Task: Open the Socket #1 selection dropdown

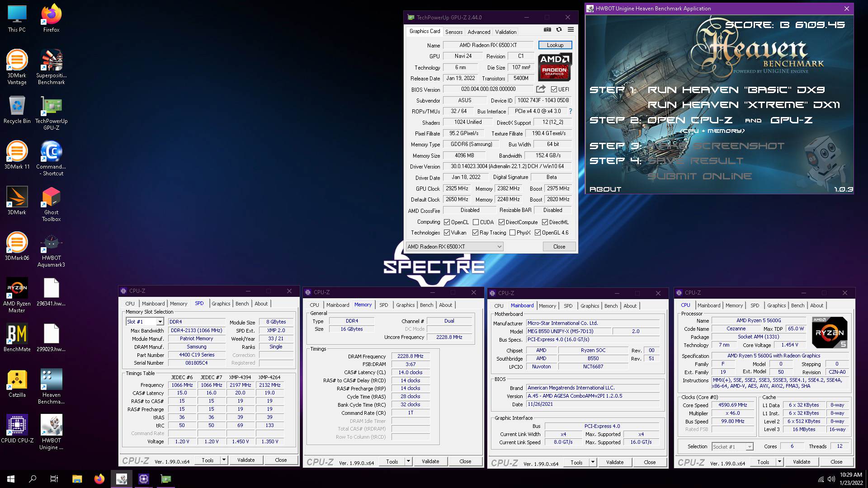Action: [x=732, y=446]
